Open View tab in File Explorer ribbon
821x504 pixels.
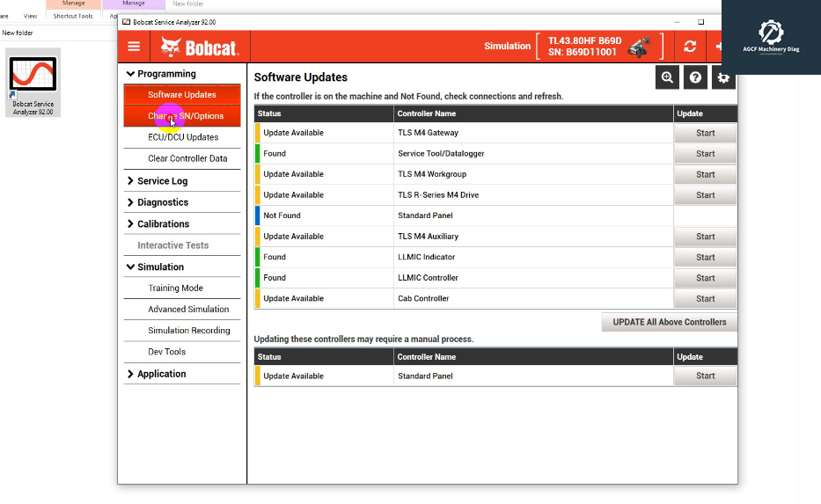point(31,16)
